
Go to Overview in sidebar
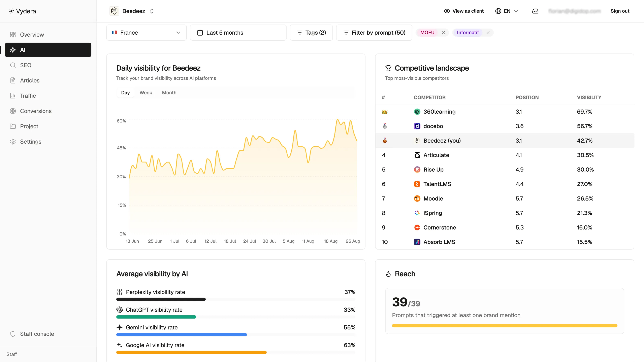(x=48, y=34)
